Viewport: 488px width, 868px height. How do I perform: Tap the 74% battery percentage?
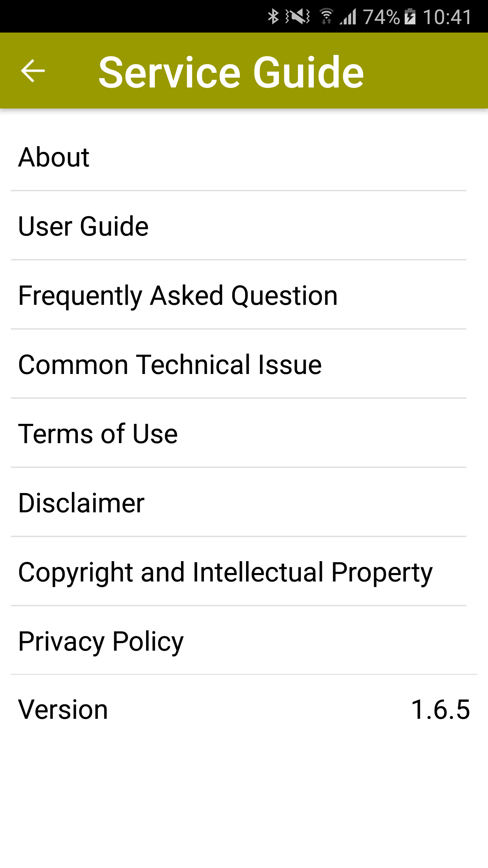click(382, 17)
